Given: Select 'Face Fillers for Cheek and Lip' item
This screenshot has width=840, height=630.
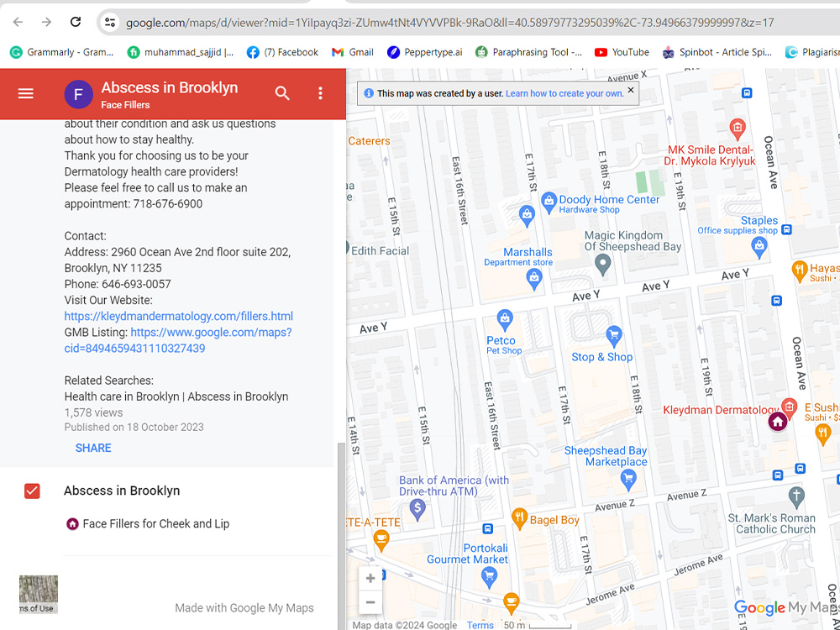Looking at the screenshot, I should click(156, 524).
